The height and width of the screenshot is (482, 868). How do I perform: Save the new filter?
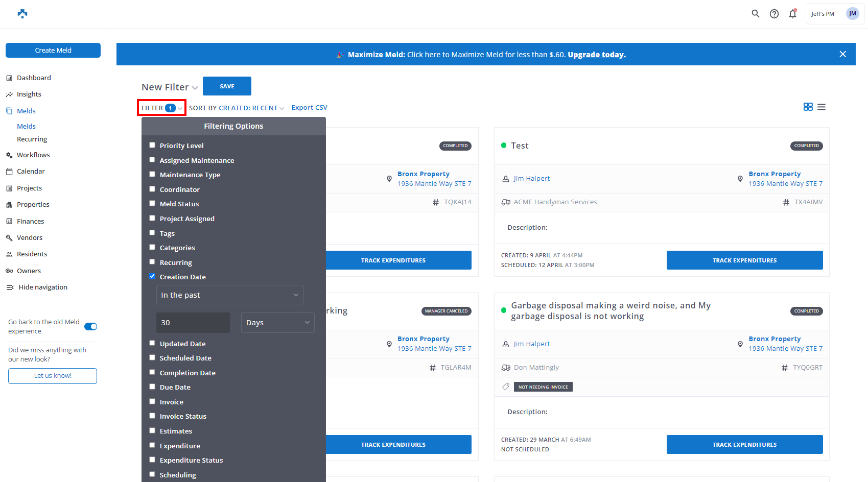point(227,86)
